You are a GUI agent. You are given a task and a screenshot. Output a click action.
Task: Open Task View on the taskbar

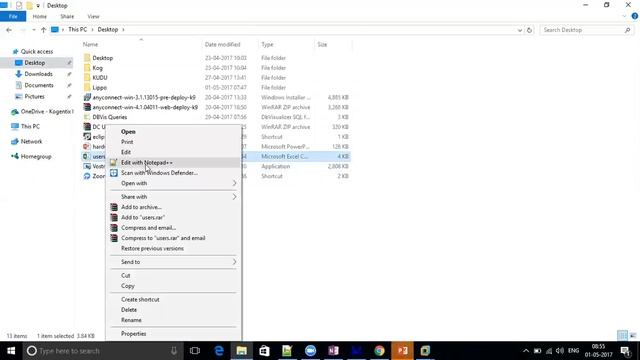(195, 351)
